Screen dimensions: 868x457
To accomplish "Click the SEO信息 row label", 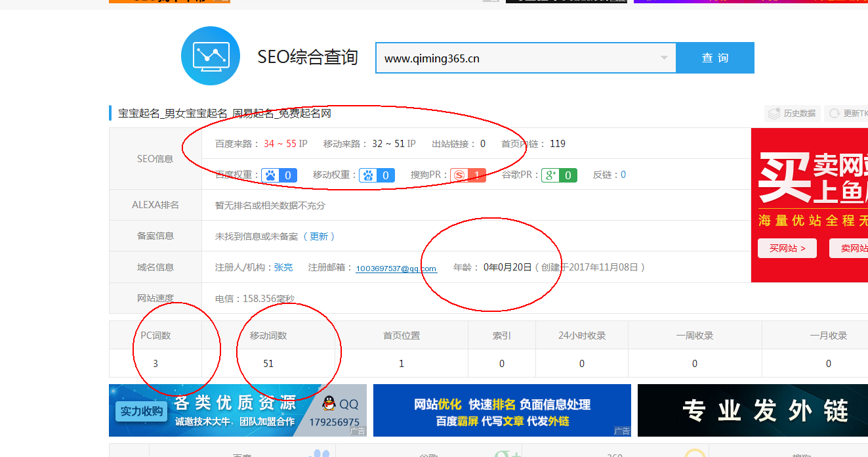I will tap(155, 159).
